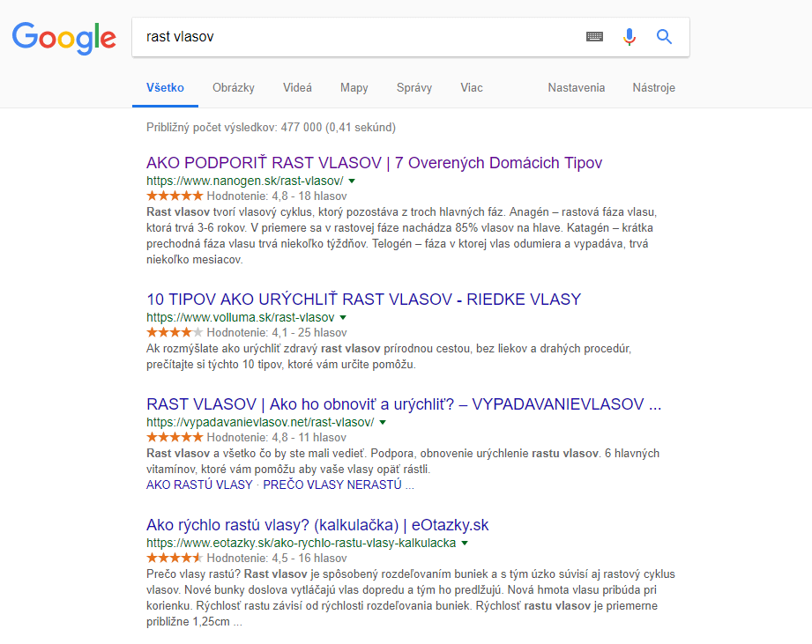Open the 'PREČO VLASY NERASTÚ' sitelink

(x=332, y=485)
